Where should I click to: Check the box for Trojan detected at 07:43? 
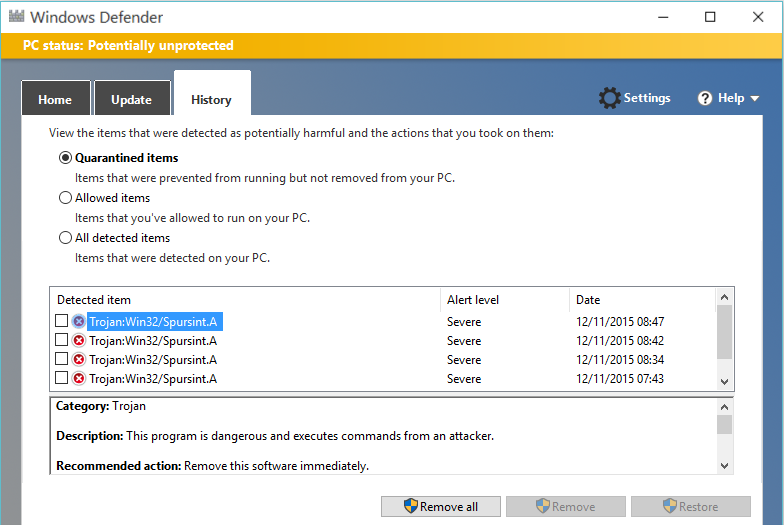[62, 378]
